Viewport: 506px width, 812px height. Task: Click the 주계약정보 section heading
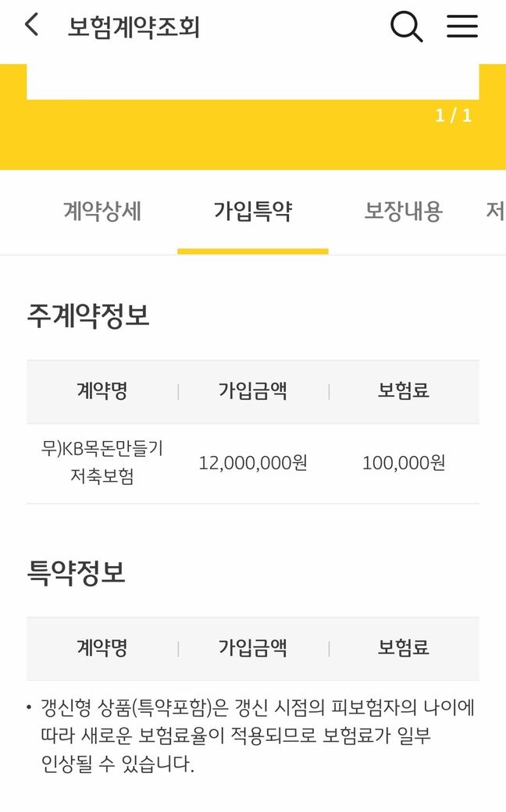point(88,315)
